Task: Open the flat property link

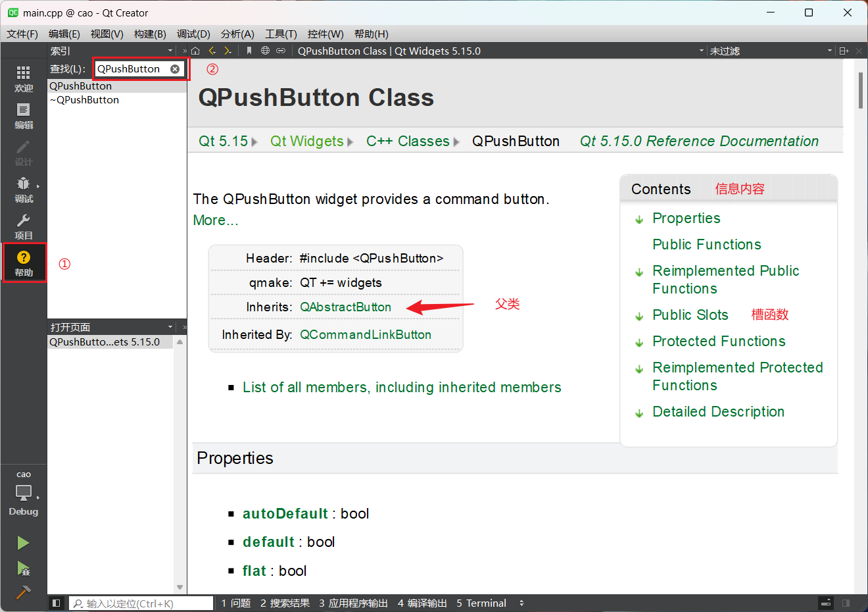Action: click(254, 571)
